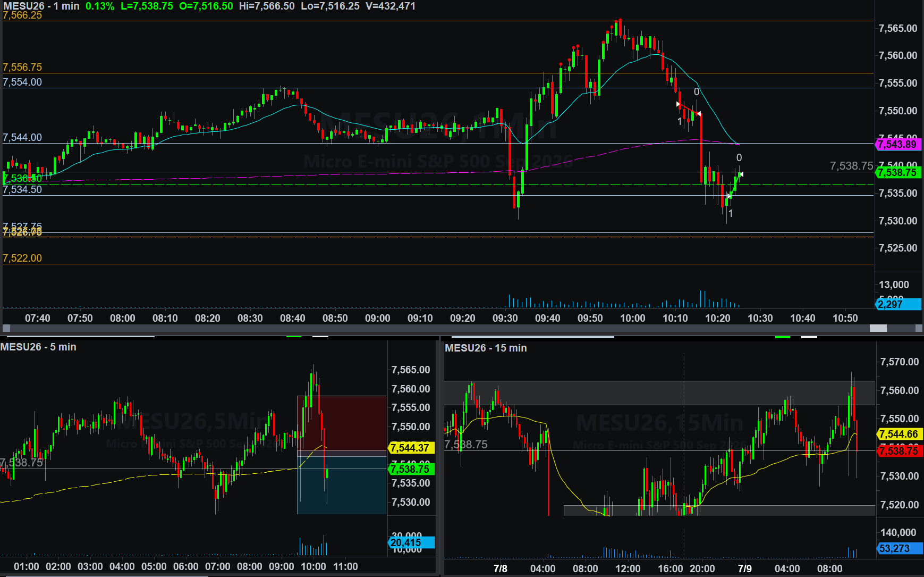Click the 7,534.50 price level label

tap(22, 190)
